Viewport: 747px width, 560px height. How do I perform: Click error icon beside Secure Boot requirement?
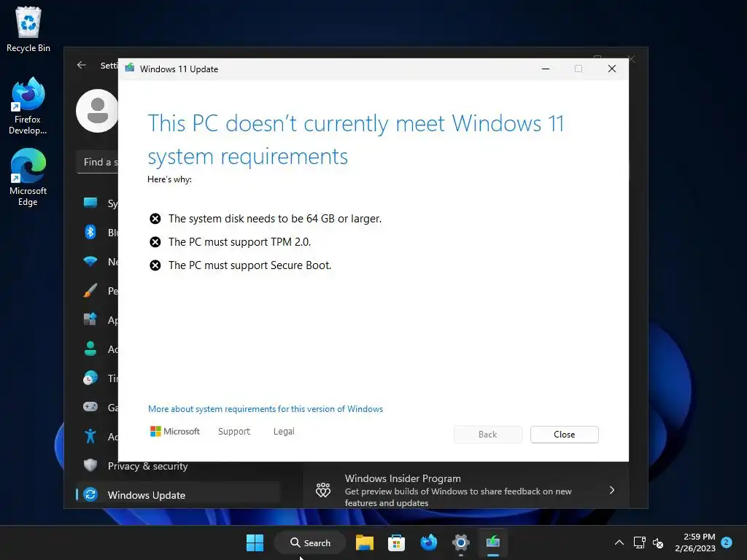(x=155, y=265)
